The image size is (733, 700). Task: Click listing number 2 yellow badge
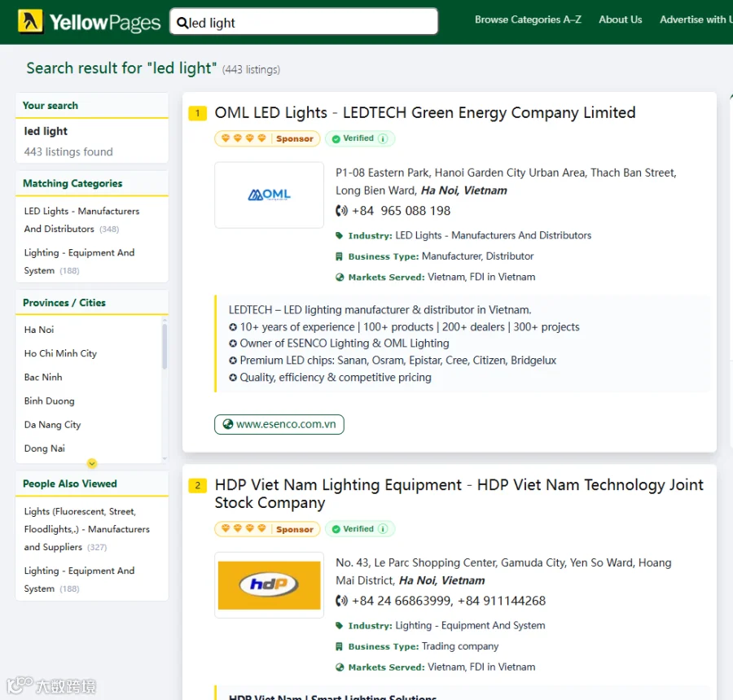(x=198, y=485)
